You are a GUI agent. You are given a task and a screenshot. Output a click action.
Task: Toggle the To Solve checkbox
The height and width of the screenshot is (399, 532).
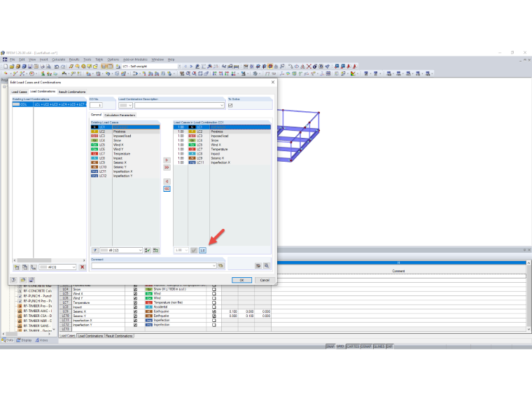point(230,106)
